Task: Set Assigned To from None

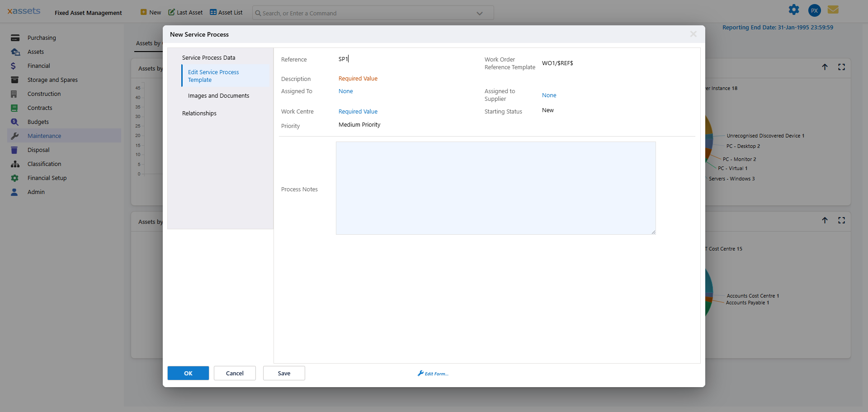Action: click(345, 91)
